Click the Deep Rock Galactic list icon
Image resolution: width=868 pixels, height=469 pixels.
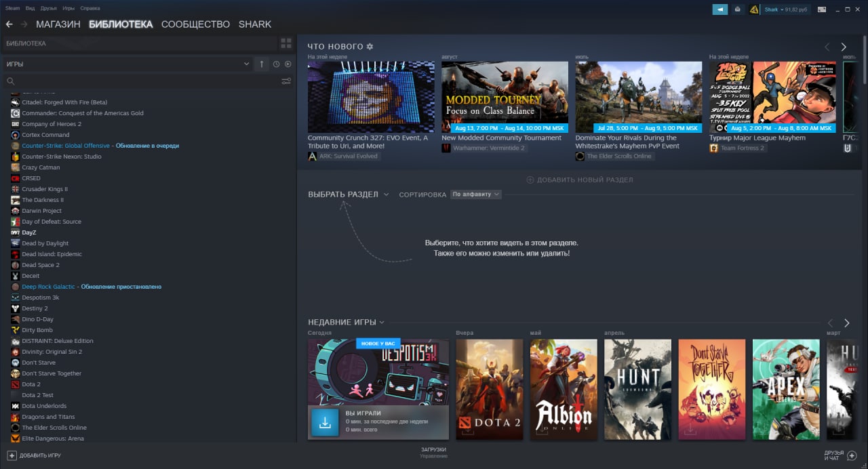click(x=16, y=287)
